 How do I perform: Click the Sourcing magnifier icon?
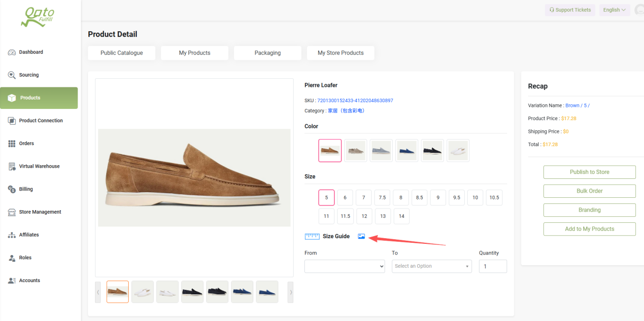pos(12,75)
